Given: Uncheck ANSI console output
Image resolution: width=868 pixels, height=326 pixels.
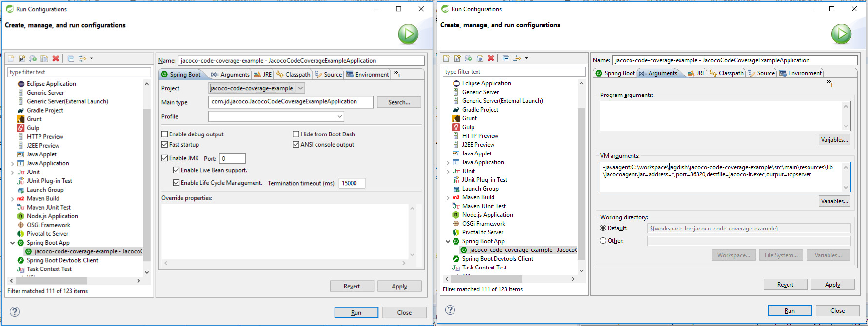Looking at the screenshot, I should [x=296, y=144].
